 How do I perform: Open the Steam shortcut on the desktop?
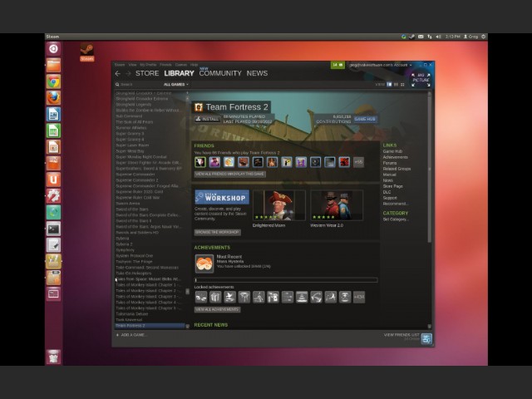pos(86,52)
